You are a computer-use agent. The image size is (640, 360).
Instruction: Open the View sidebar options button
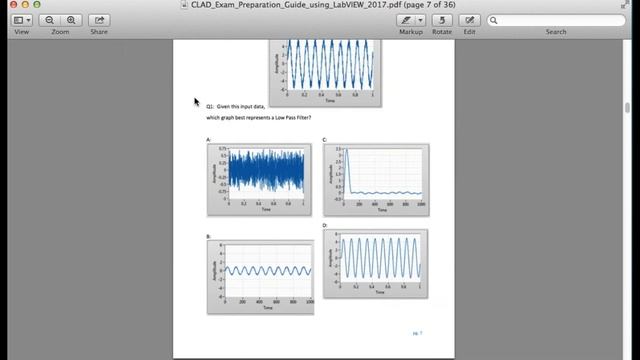[18, 20]
